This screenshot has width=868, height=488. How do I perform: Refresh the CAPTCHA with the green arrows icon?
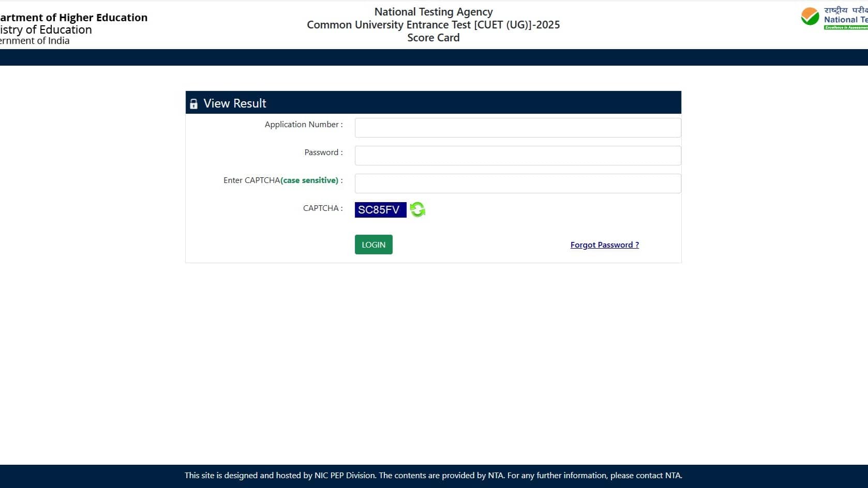pos(417,209)
